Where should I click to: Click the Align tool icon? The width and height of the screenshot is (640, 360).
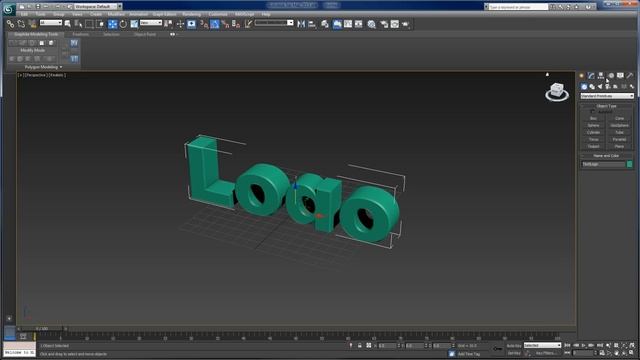pyautogui.click(x=312, y=24)
